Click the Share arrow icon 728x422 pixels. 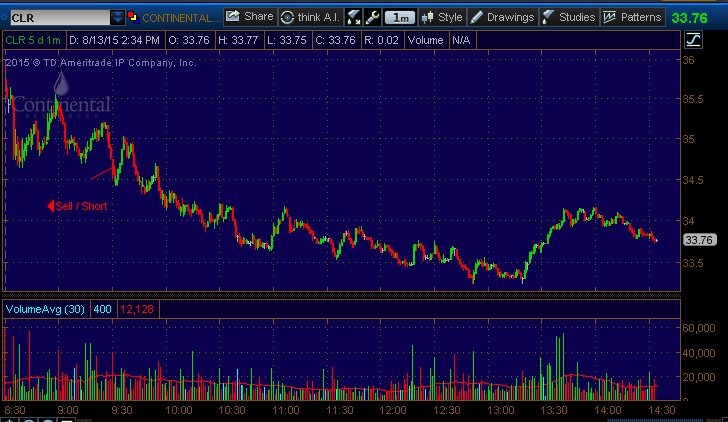click(x=233, y=17)
